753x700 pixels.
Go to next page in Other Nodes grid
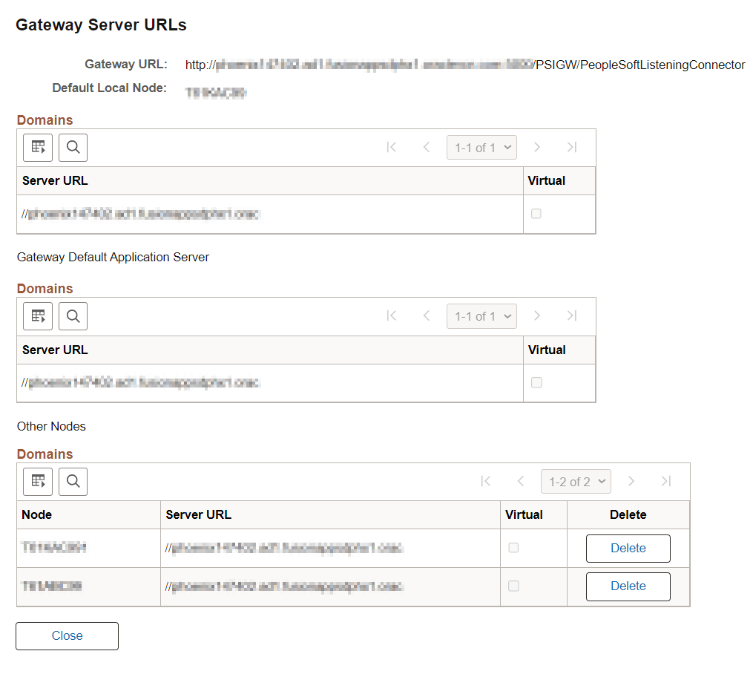[x=631, y=481]
